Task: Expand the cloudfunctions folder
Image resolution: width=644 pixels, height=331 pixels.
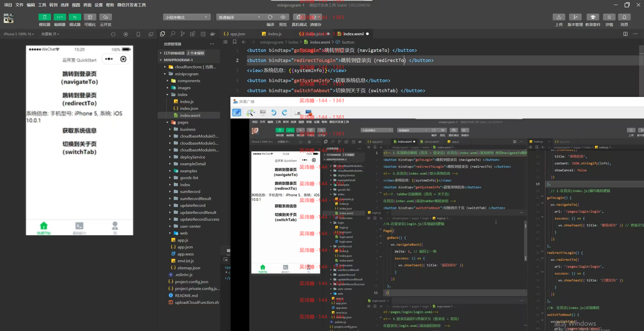Action: click(189, 67)
